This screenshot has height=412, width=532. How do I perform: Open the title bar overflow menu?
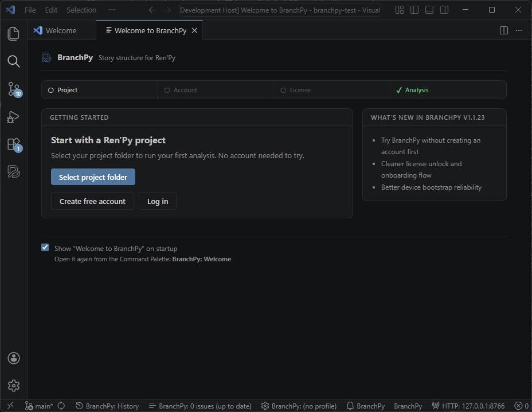click(x=112, y=10)
